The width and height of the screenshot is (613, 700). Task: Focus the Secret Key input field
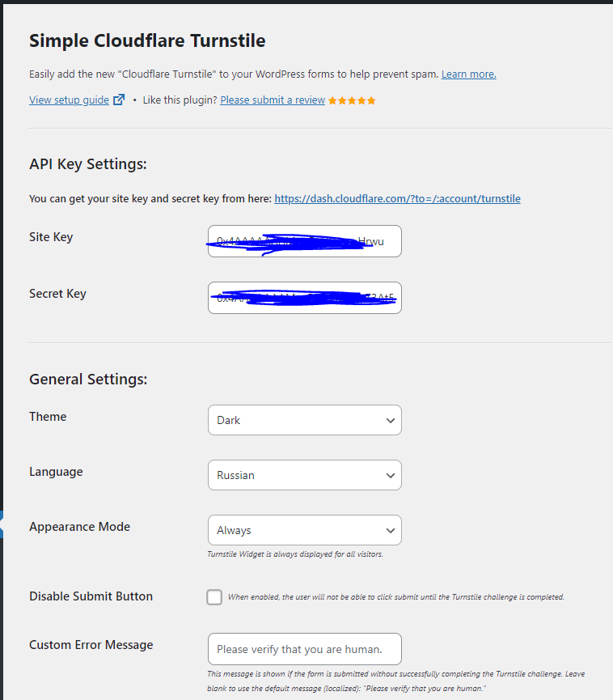click(x=305, y=298)
